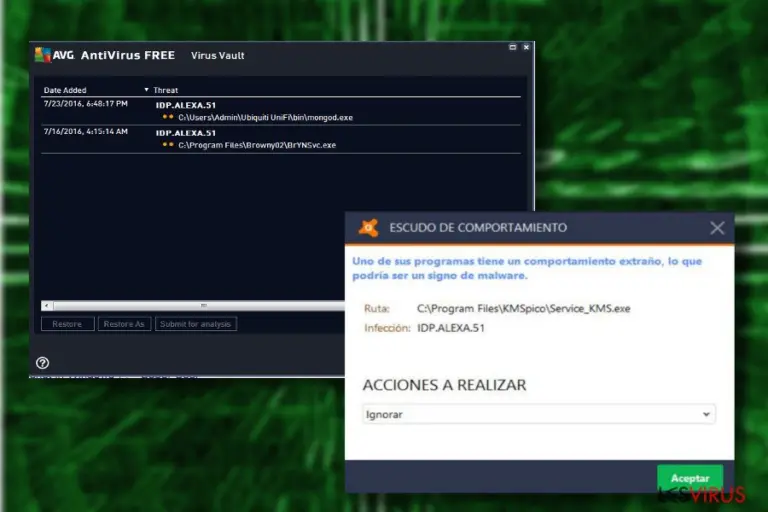This screenshot has width=768, height=512.
Task: Maximize the AVG Virus Vault window
Action: point(513,47)
